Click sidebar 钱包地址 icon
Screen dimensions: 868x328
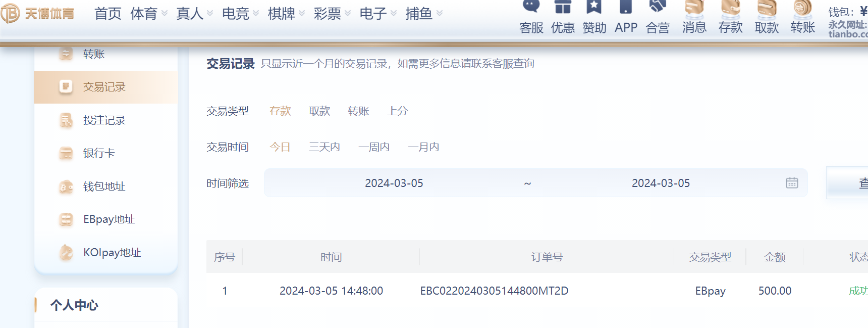click(66, 186)
